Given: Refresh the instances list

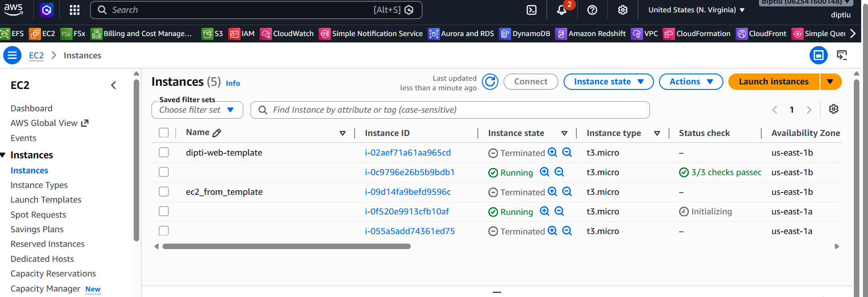Looking at the screenshot, I should pyautogui.click(x=490, y=82).
